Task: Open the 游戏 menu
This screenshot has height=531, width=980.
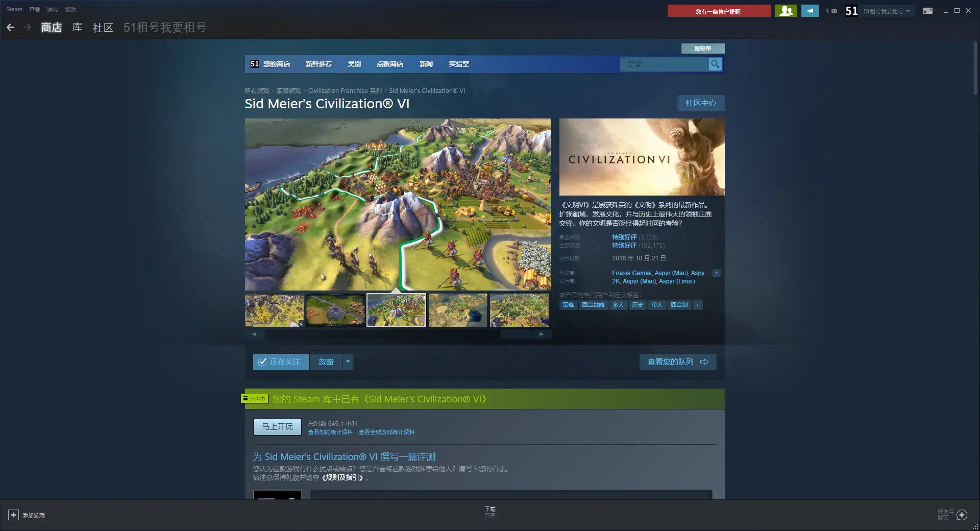Action: pos(53,9)
